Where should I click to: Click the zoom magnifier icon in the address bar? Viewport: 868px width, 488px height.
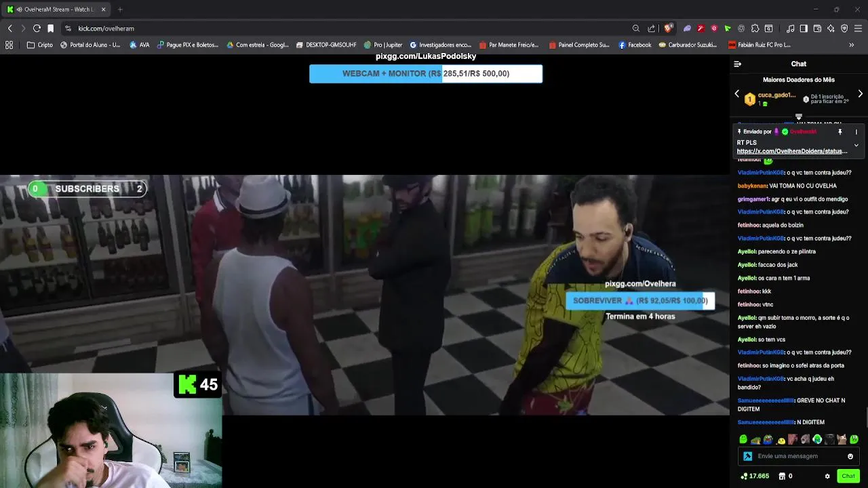point(636,28)
